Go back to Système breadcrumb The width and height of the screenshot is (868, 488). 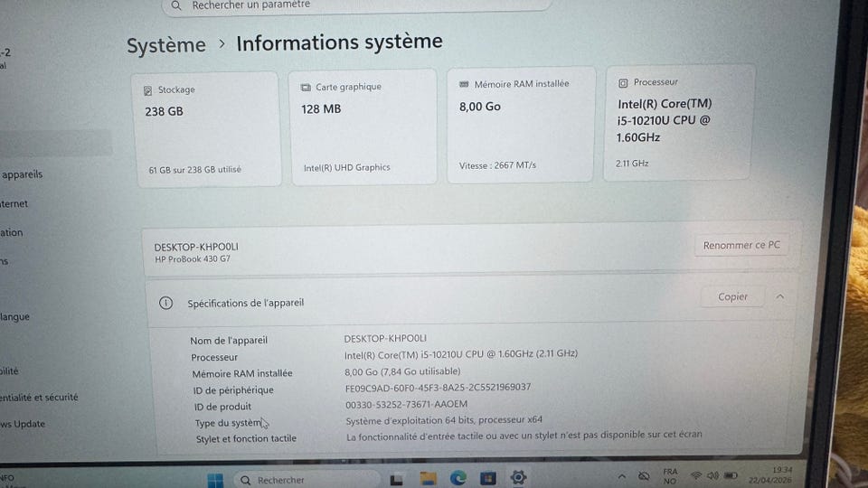(x=166, y=45)
